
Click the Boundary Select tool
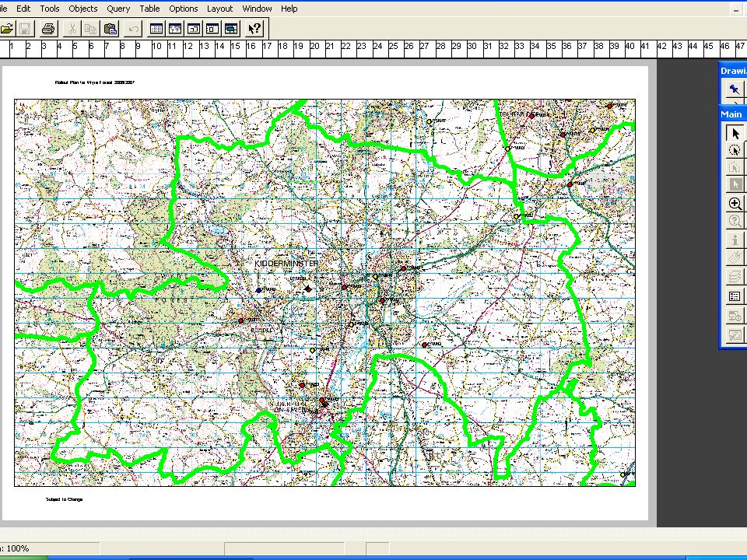pyautogui.click(x=735, y=168)
